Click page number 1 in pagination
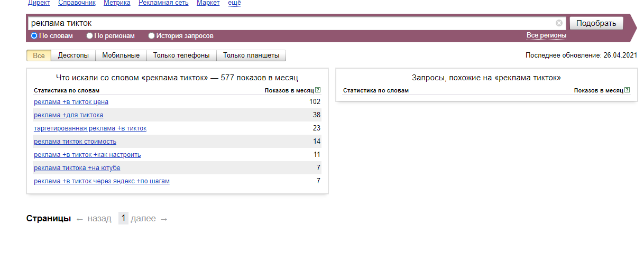This screenshot has height=253, width=644. coord(123,218)
